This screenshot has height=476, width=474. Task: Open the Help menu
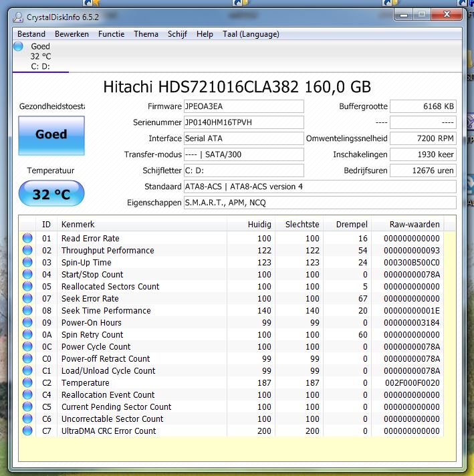(x=205, y=34)
